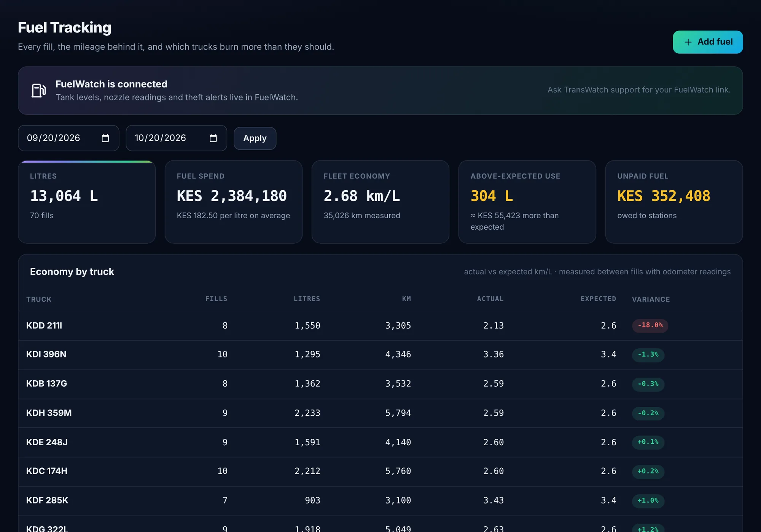Click the 2,233 litres value for KDH 359M
This screenshot has height=532, width=761.
pyautogui.click(x=307, y=413)
